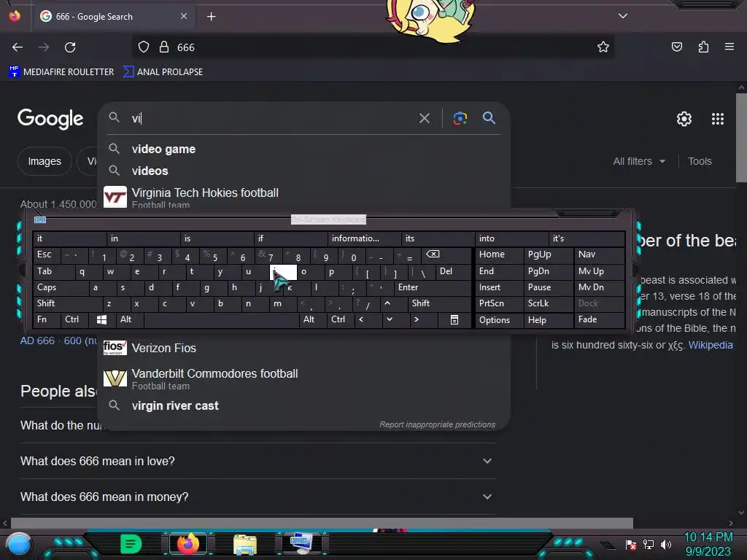Reload the page with the refresh icon
Viewport: 747px width, 560px height.
point(70,47)
